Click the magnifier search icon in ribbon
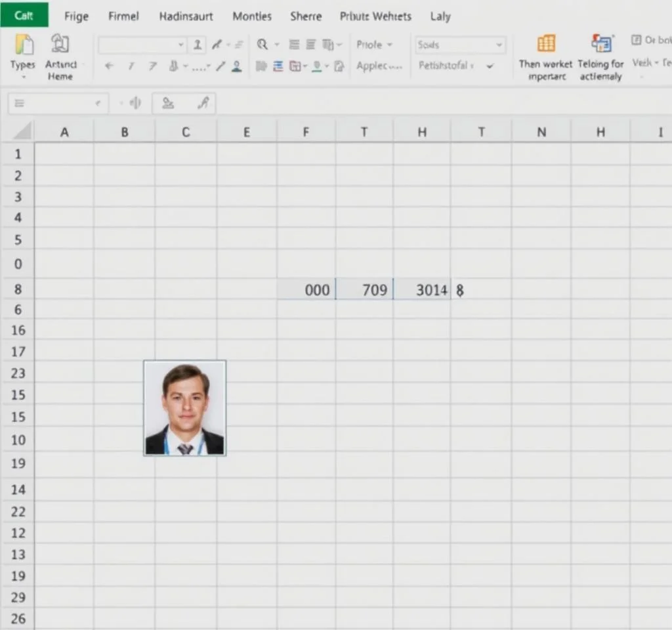 [262, 45]
